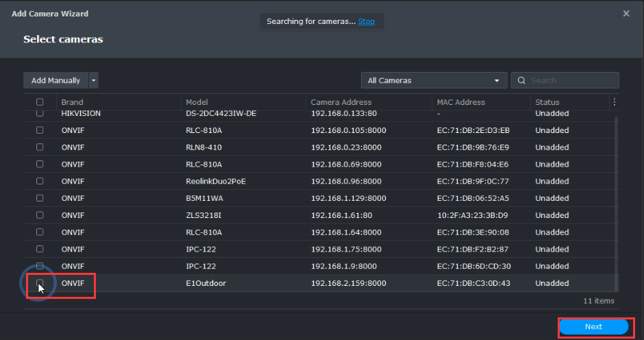
Task: Open the column options three-dot menu
Action: pyautogui.click(x=614, y=102)
